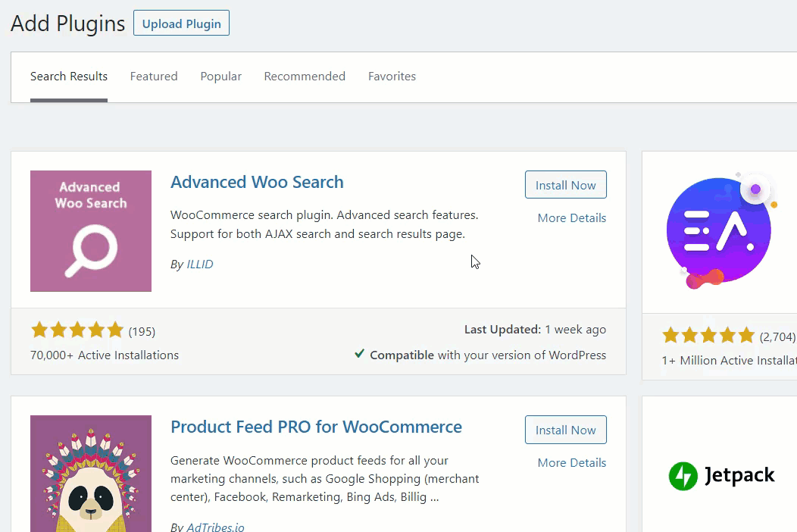Image resolution: width=797 pixels, height=532 pixels.
Task: Click the 'Last Updated: 1 week ago' text
Action: point(535,330)
